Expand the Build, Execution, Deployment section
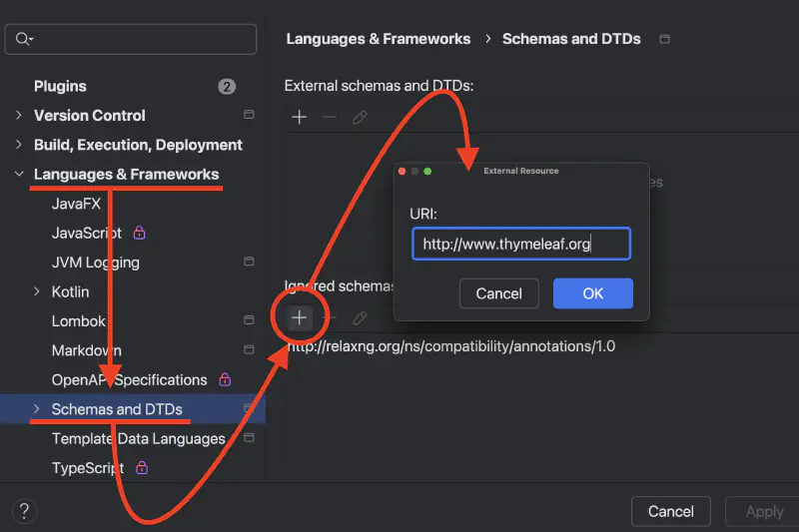Viewport: 799px width, 532px height. pyautogui.click(x=18, y=145)
